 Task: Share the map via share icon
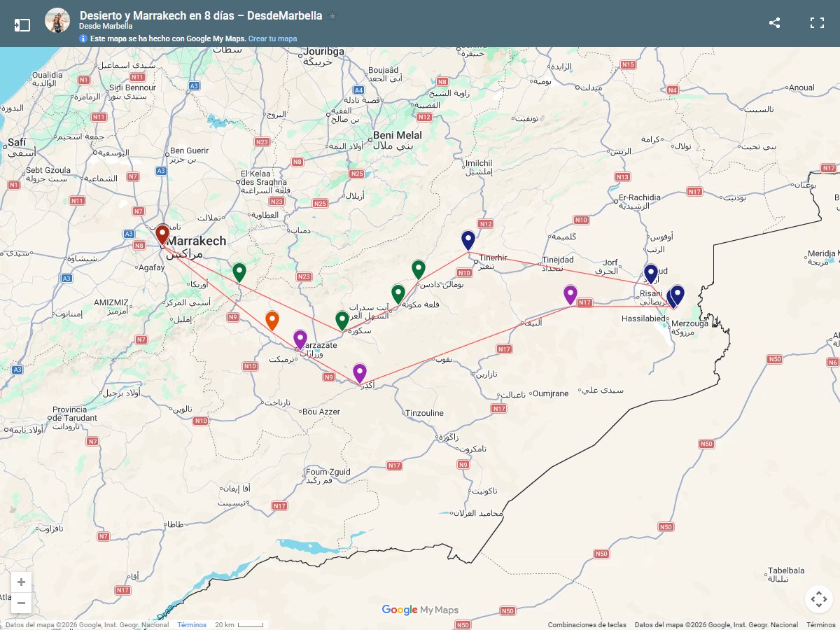(774, 22)
